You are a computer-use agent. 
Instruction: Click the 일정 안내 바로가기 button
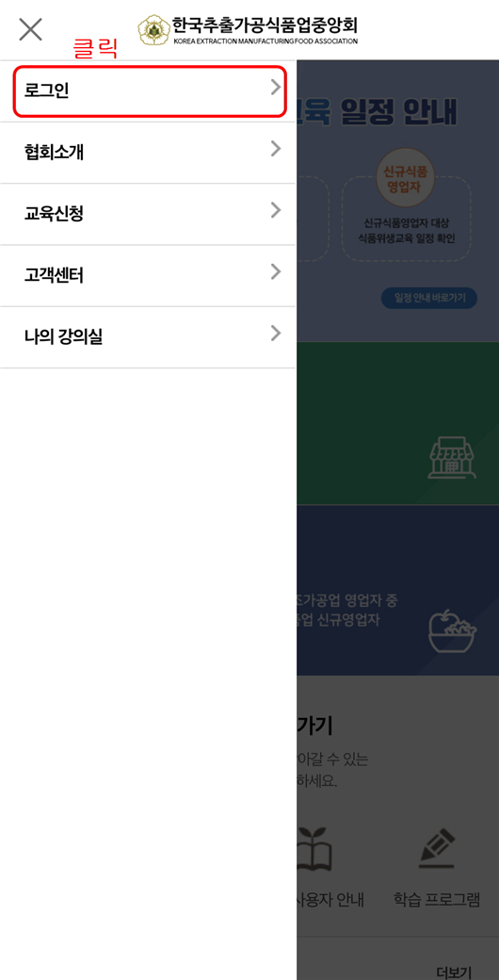[429, 298]
